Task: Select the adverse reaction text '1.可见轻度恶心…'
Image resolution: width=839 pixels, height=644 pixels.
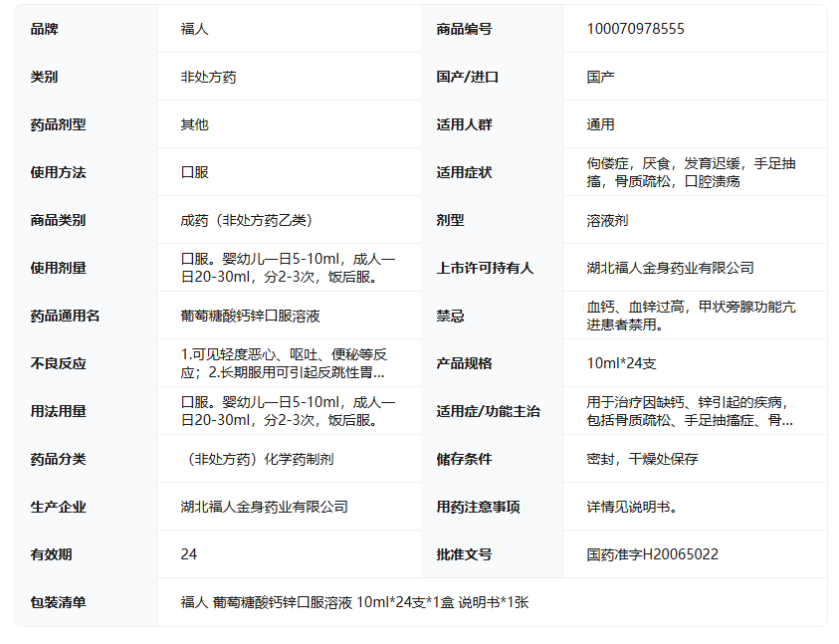Action: click(284, 363)
